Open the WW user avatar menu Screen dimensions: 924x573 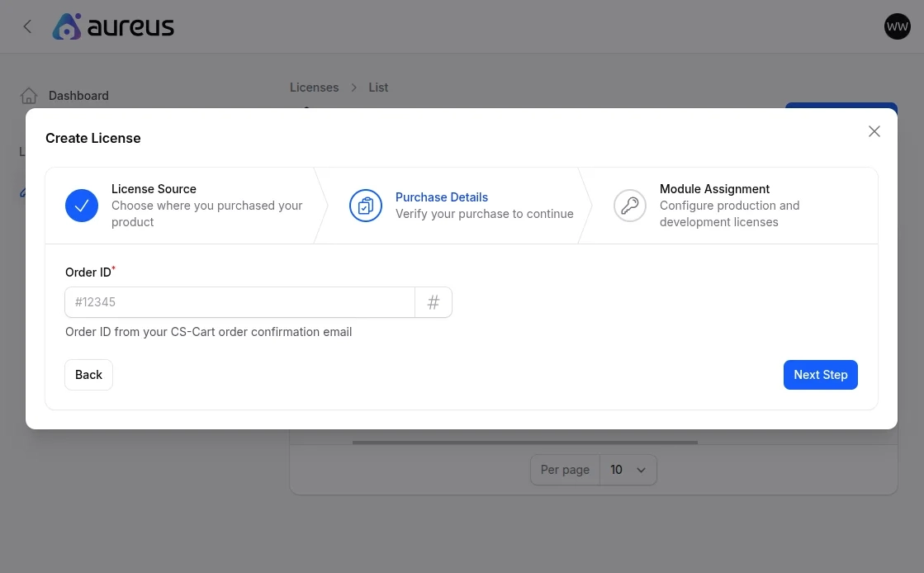897,26
